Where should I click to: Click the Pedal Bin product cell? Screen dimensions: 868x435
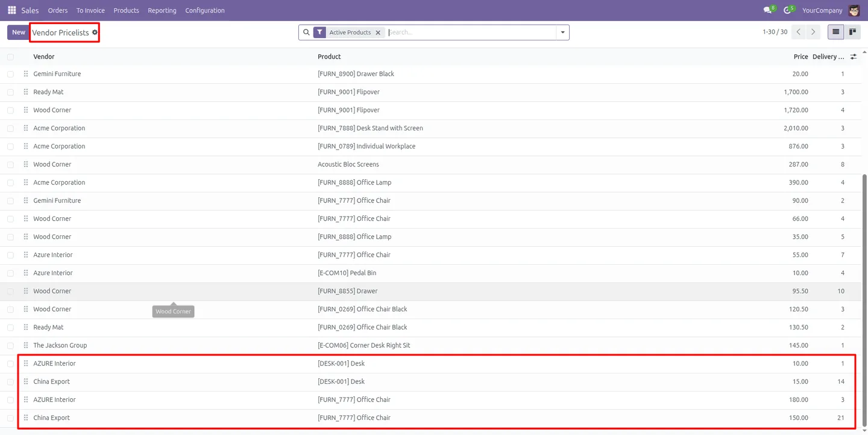click(347, 273)
